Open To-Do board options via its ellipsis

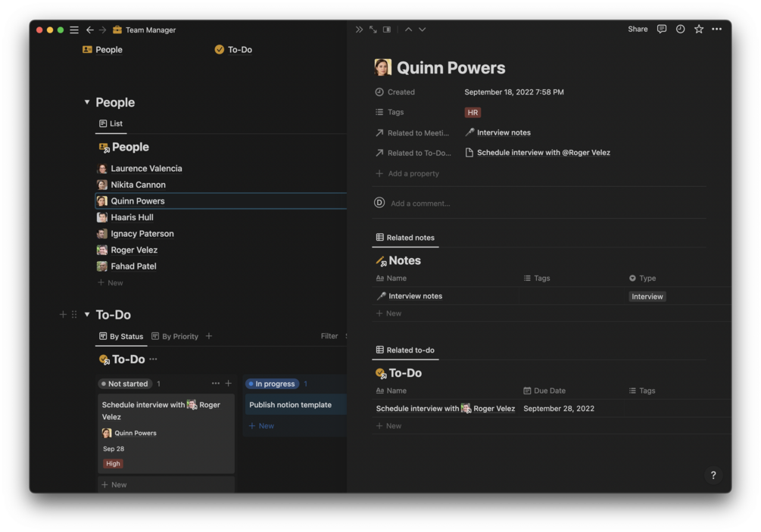(152, 359)
